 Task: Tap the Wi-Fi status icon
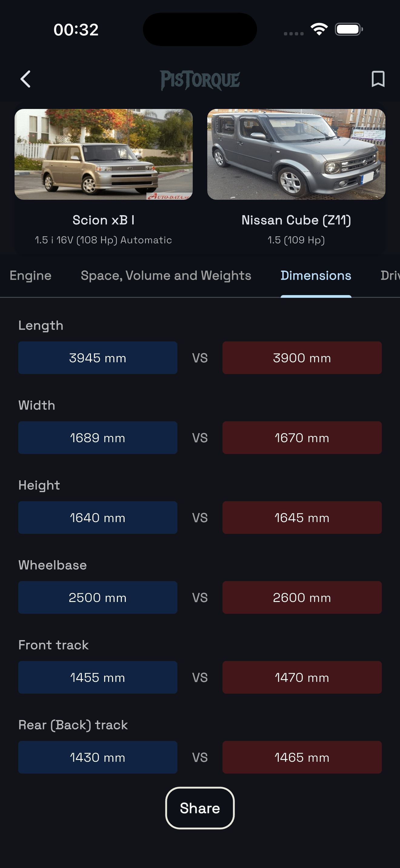319,29
